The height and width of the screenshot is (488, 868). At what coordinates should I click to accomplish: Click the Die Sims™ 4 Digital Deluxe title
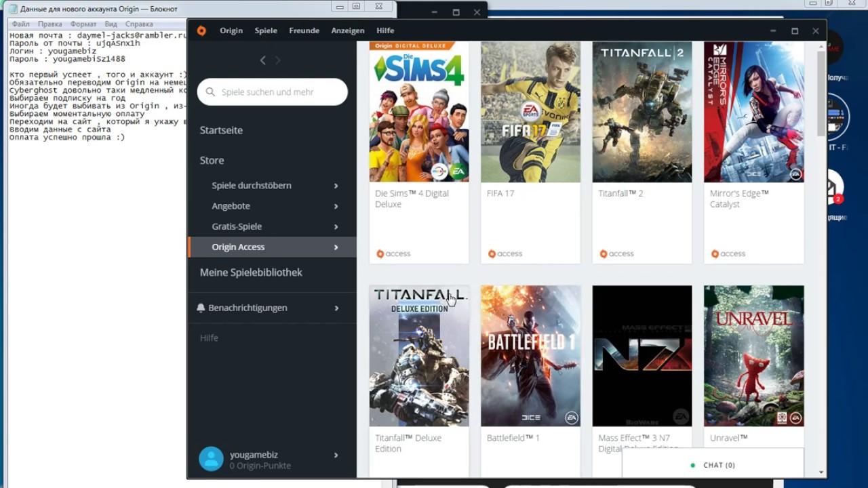click(412, 199)
